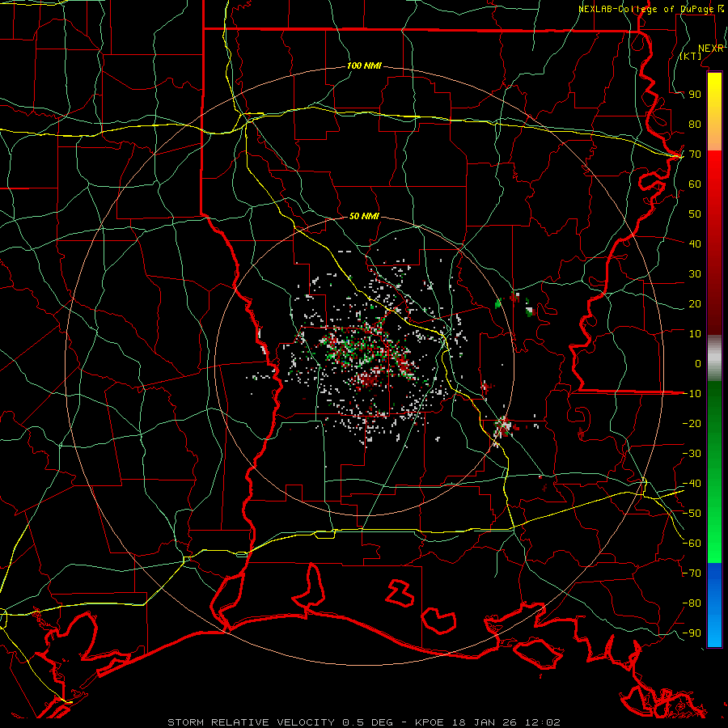Click the 60 value on velocity scale
The image size is (728, 728).
coord(695,184)
